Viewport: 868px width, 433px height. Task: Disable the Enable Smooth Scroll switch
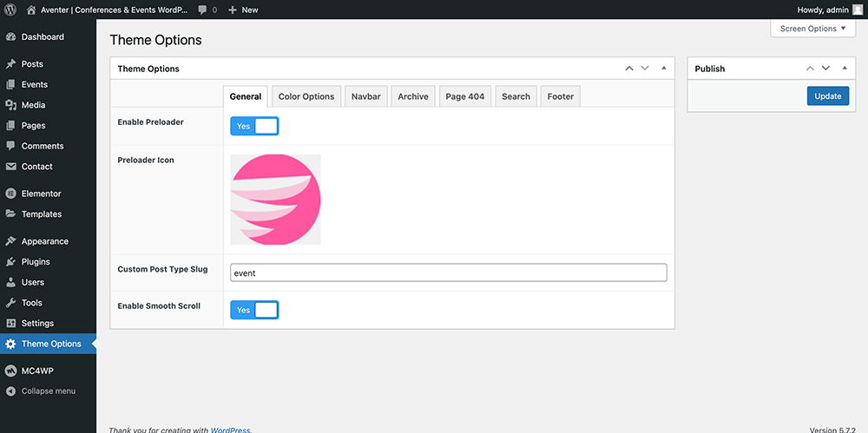point(254,310)
